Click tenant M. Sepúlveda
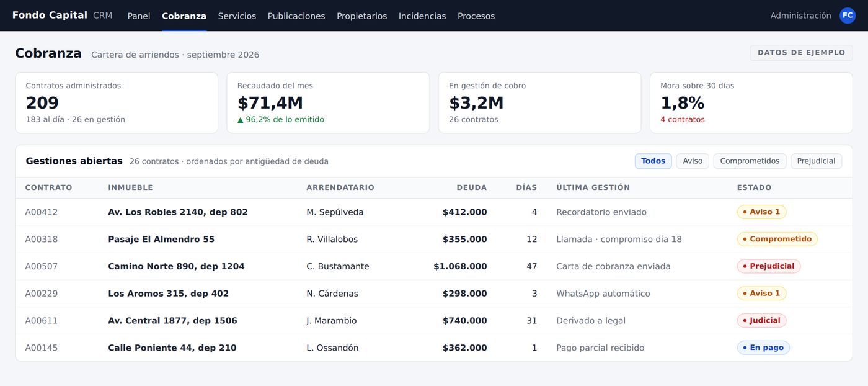 [x=335, y=212]
